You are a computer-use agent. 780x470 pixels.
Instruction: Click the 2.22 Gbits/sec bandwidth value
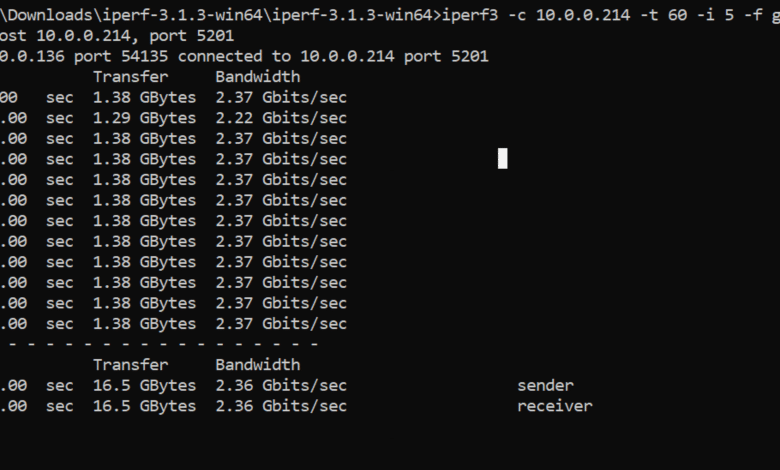coord(281,118)
